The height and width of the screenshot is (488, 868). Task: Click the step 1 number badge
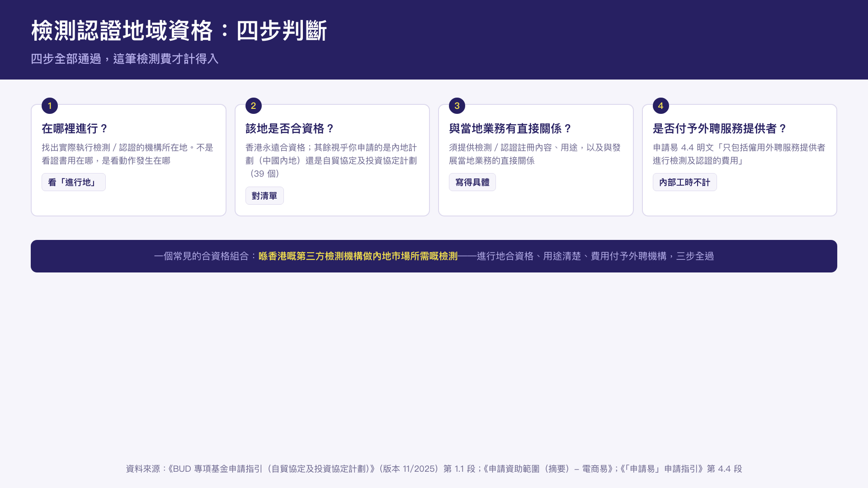(50, 106)
